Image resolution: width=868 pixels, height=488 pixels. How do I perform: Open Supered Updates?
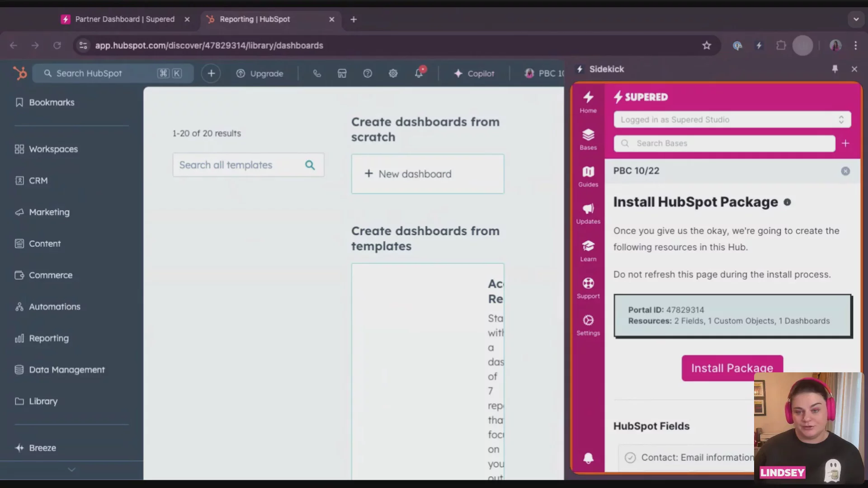tap(588, 213)
